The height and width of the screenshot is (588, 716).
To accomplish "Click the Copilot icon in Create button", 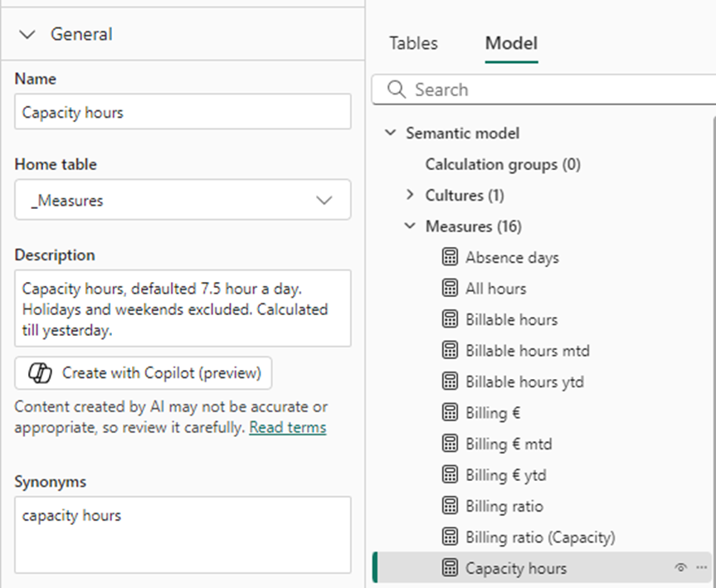I will click(40, 373).
